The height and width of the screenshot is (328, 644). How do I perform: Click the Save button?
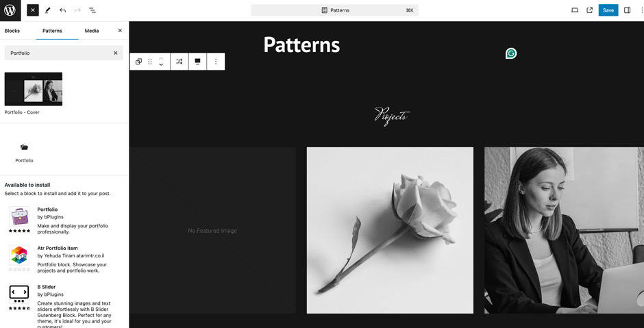(608, 10)
